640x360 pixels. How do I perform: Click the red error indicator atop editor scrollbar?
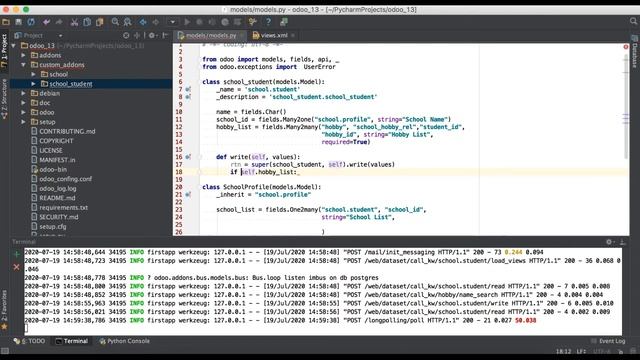[626, 47]
